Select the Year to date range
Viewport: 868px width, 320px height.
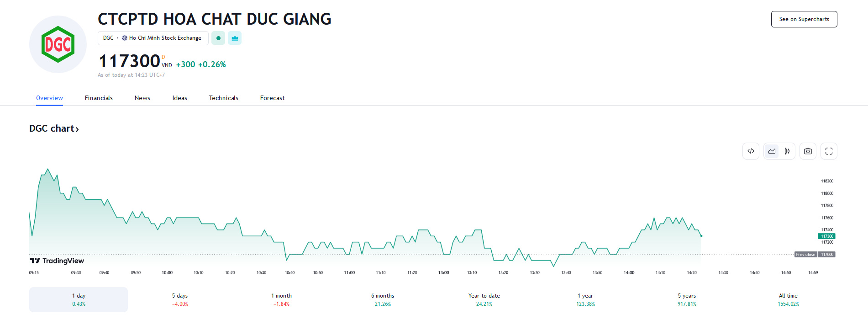coord(484,299)
